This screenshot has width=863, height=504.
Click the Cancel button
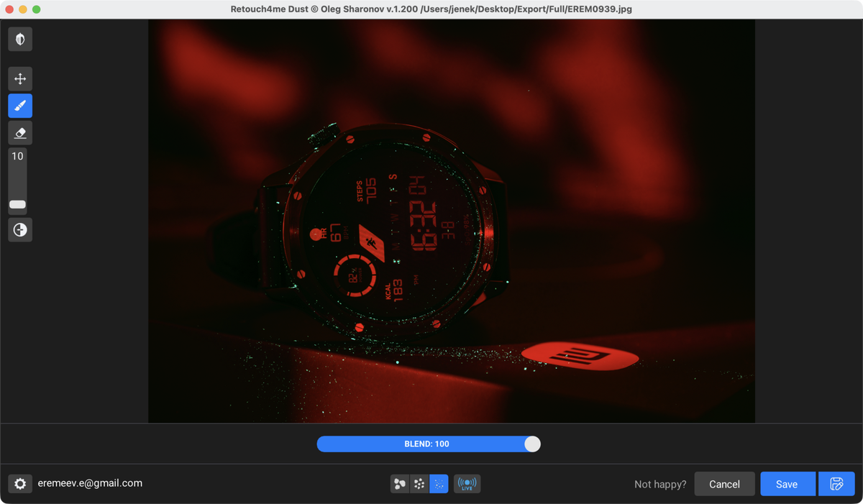tap(724, 484)
